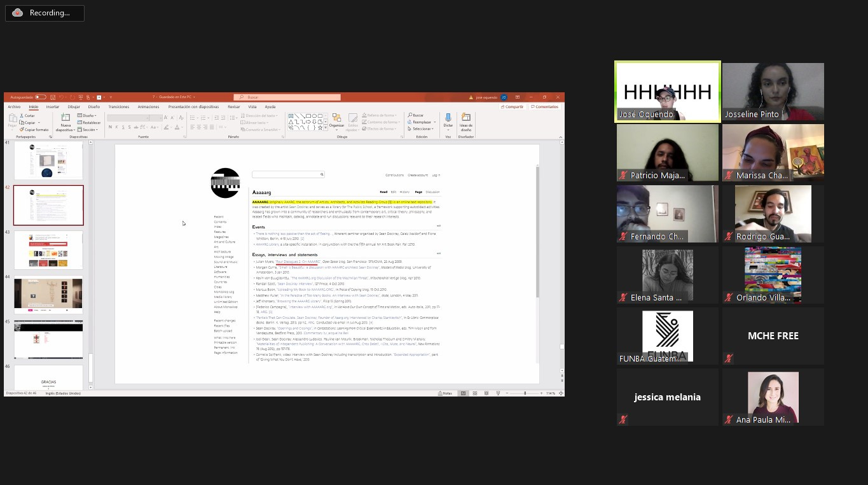The image size is (868, 485).
Task: Click numbered list icon
Action: tap(203, 118)
